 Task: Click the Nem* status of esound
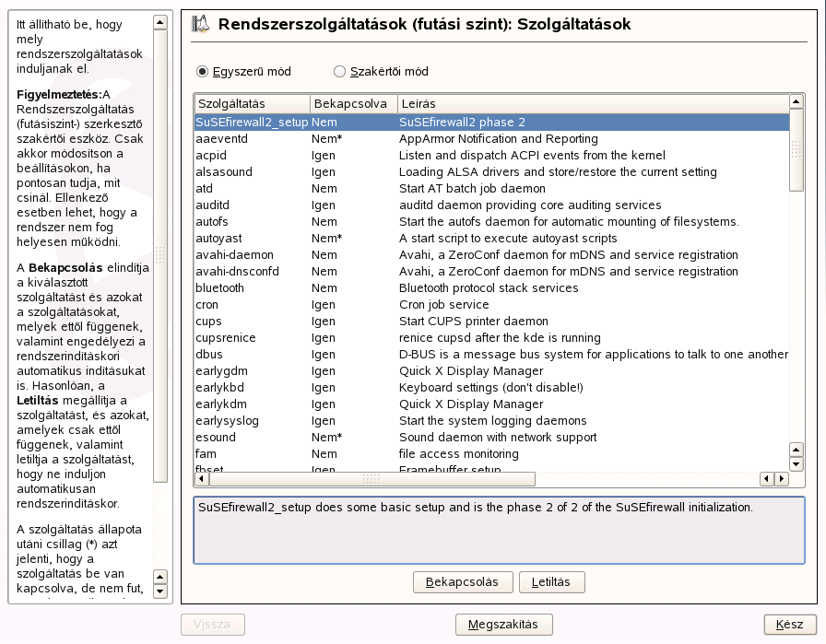326,438
